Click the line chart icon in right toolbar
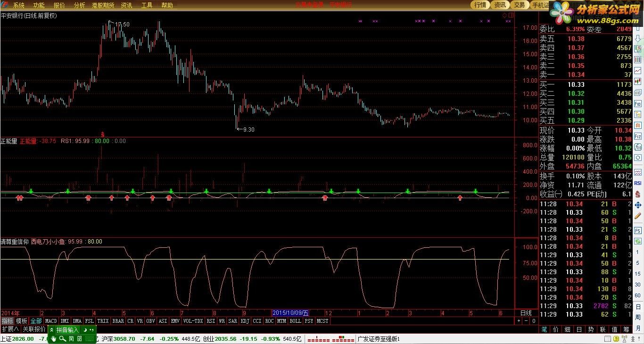Viewport: 644px width, 344px height. pyautogui.click(x=637, y=70)
